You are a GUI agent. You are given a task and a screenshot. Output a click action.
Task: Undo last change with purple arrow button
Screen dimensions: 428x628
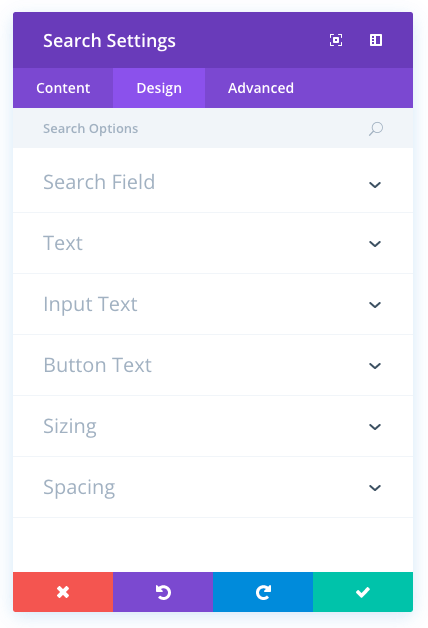(163, 592)
